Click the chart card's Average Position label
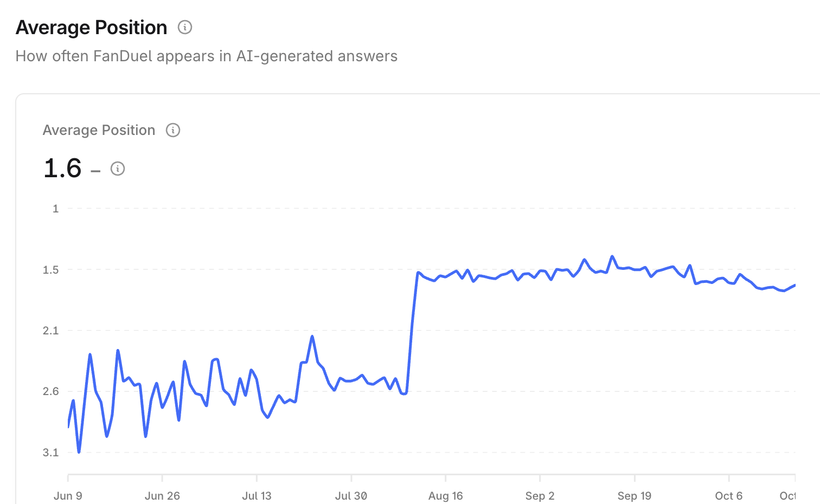 (x=99, y=130)
